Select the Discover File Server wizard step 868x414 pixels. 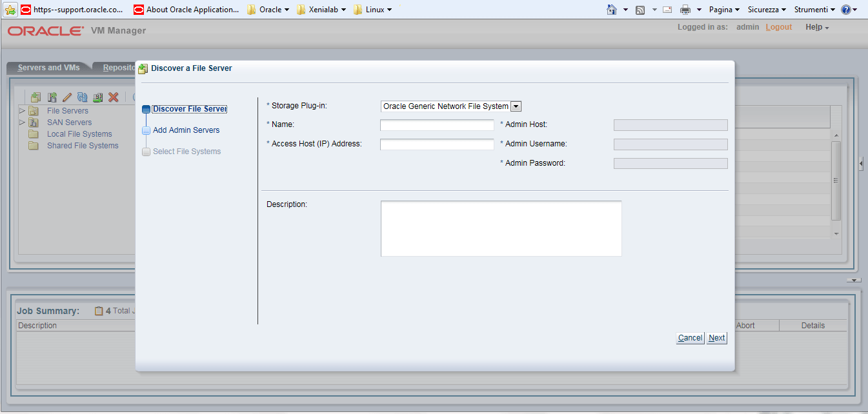click(x=190, y=109)
